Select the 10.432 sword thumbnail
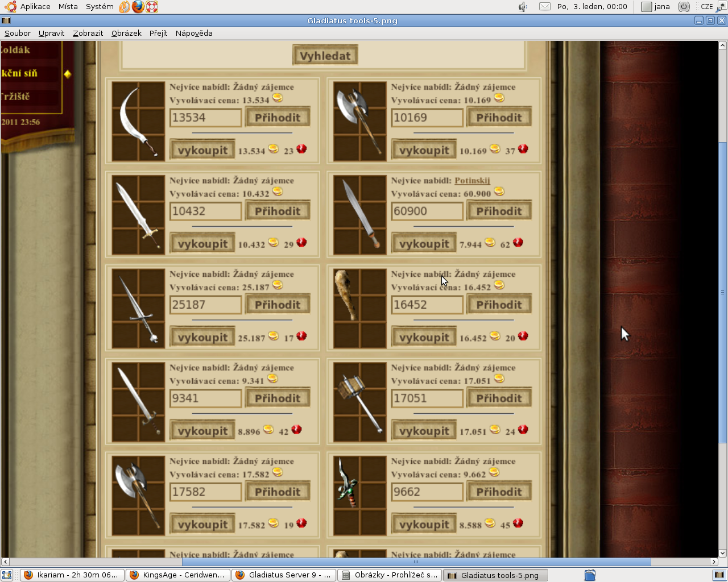Screen dimensions: 728x582 [138, 215]
